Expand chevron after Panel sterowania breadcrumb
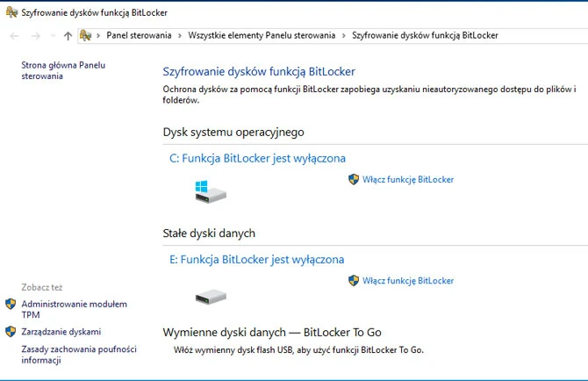This screenshot has width=588, height=381. tap(180, 36)
